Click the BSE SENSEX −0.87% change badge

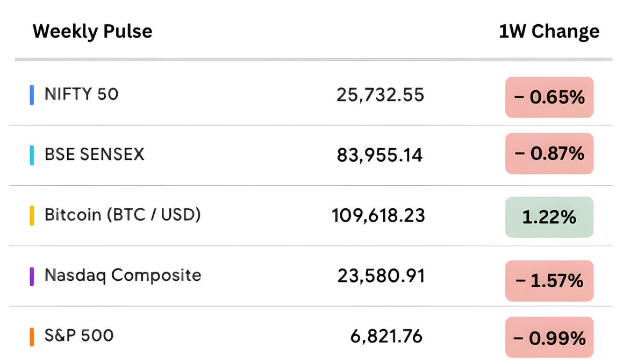click(x=549, y=154)
